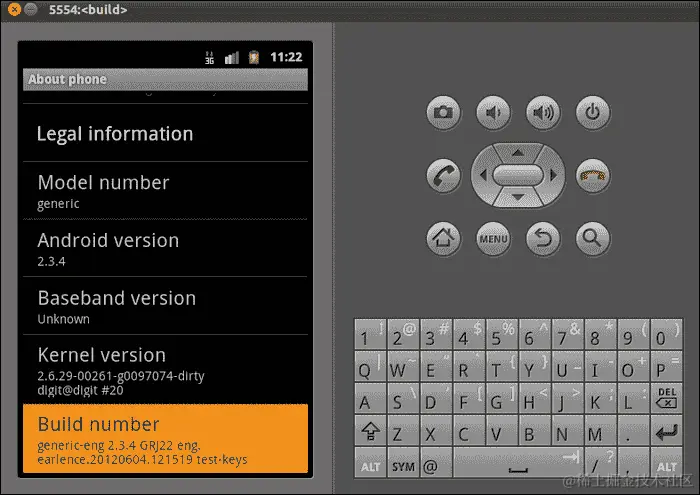Screen dimensions: 700x495
Task: Click the DEL key on keyboard
Action: 667,399
